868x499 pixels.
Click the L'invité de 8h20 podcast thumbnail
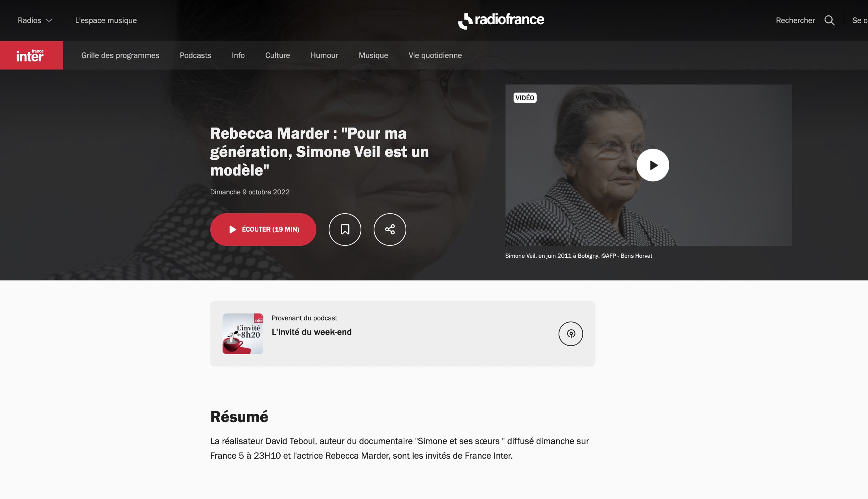pyautogui.click(x=243, y=334)
